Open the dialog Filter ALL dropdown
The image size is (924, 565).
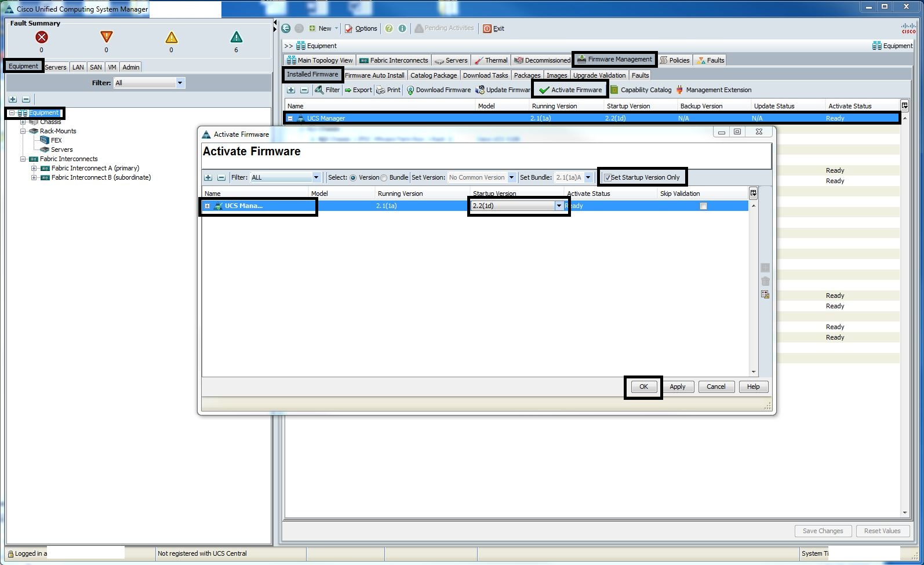[316, 177]
